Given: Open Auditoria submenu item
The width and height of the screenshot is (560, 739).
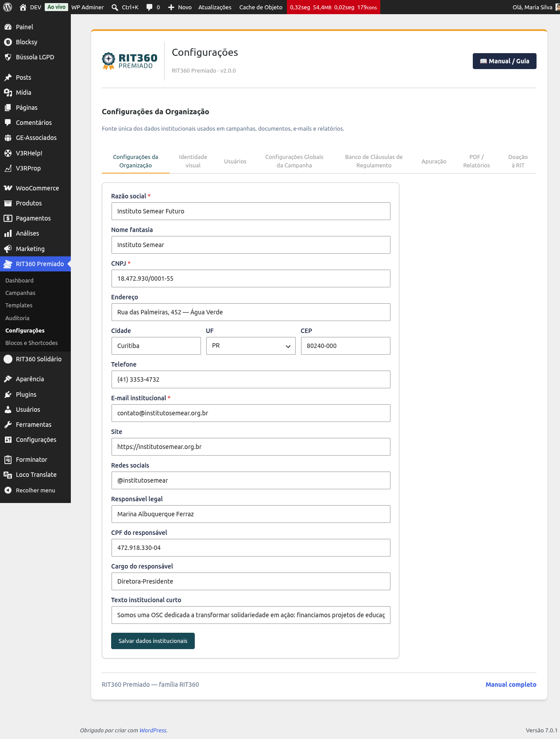Looking at the screenshot, I should (x=17, y=318).
